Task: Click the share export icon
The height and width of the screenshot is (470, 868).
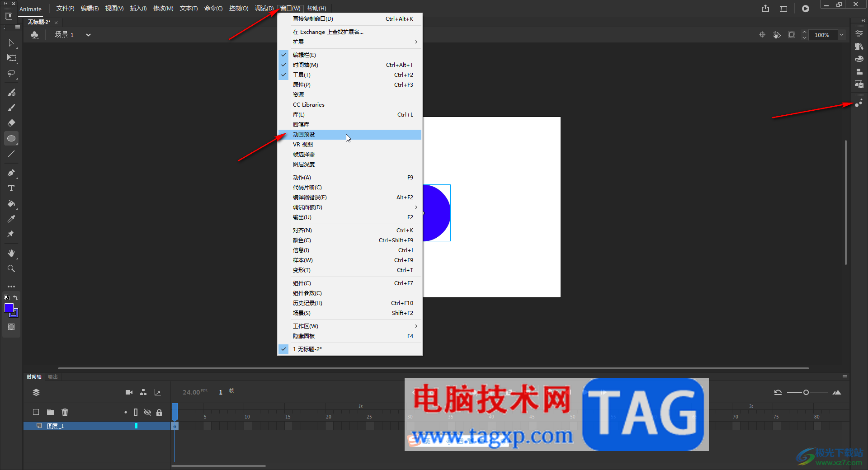Action: pos(765,9)
